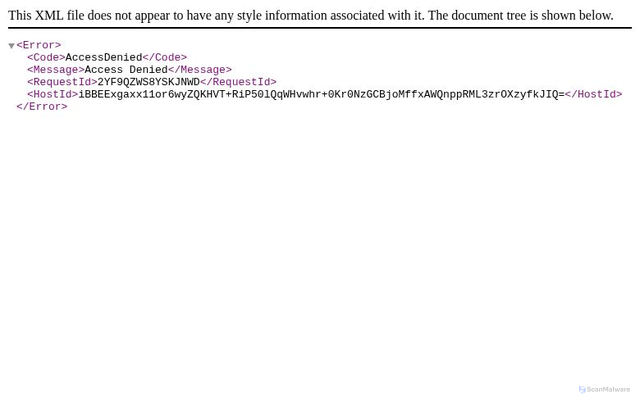Click the closing RequestId tag
The width and height of the screenshot is (640, 404).
coord(238,82)
